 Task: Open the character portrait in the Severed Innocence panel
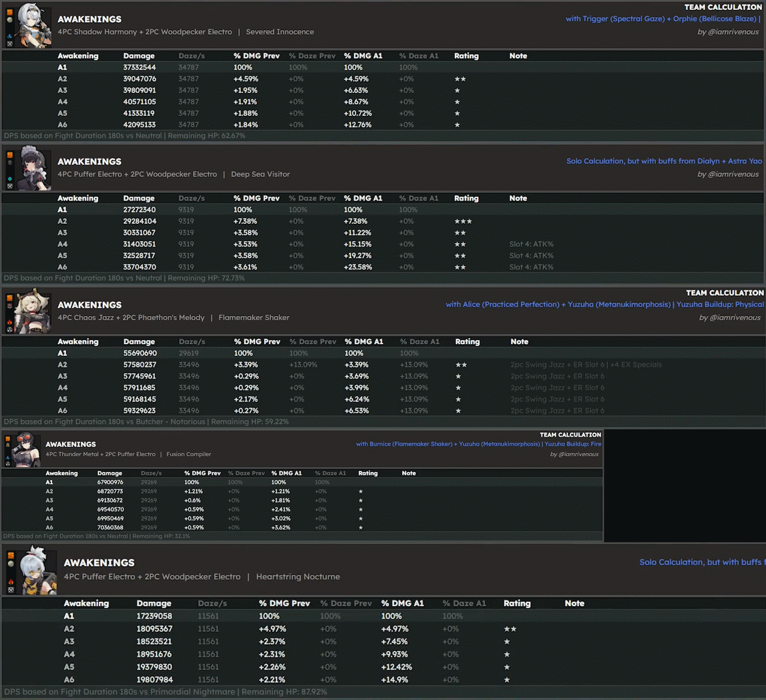point(33,26)
